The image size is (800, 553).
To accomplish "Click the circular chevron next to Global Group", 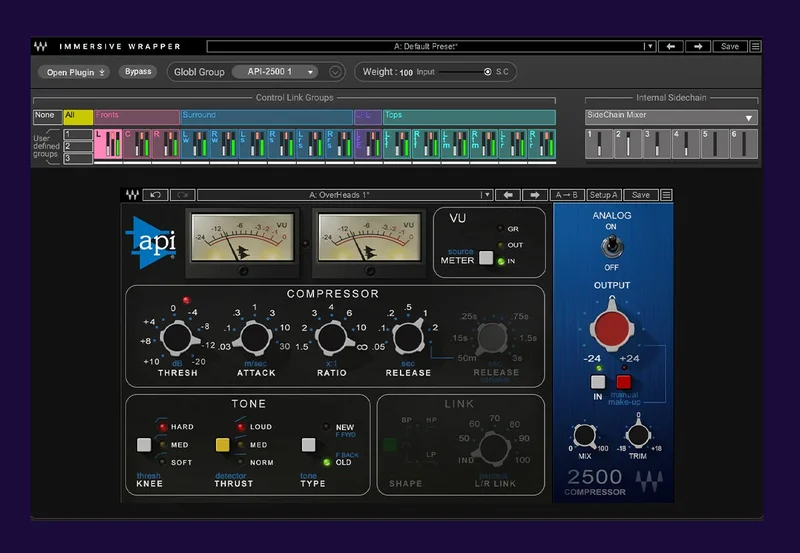I will (x=335, y=72).
